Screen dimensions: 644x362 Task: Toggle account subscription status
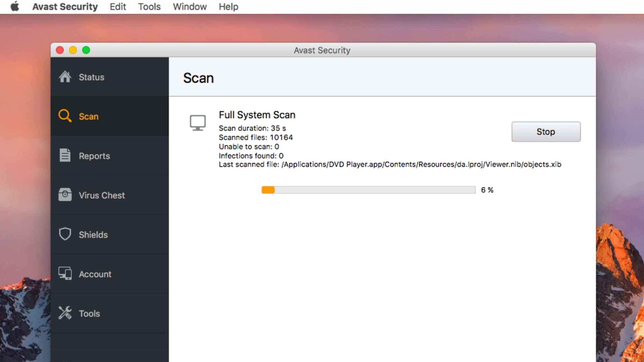pos(95,274)
